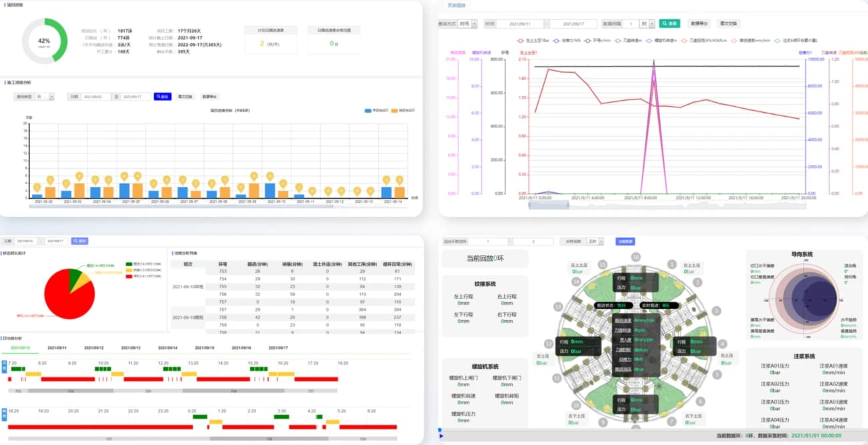Screen dimensions: 868x445
Task: Click segment number 4 on the shield ring
Action: click(x=723, y=344)
